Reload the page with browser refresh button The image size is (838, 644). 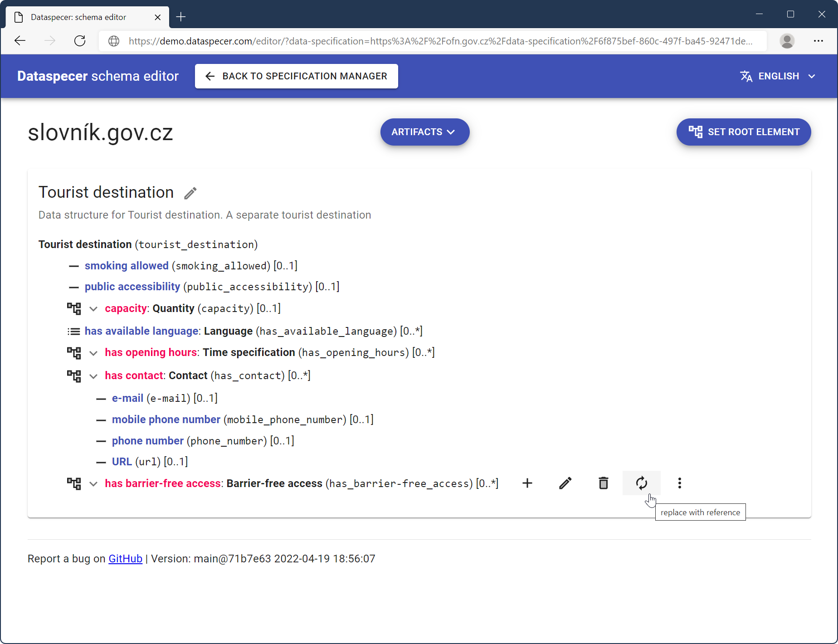click(80, 41)
